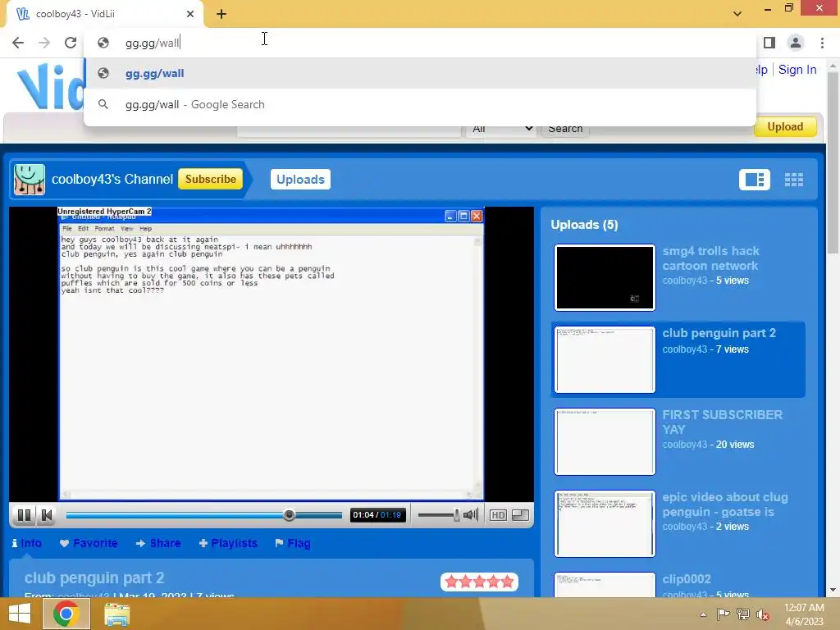
Task: Select gg.gg/wall Google Search suggestion
Action: 420,104
